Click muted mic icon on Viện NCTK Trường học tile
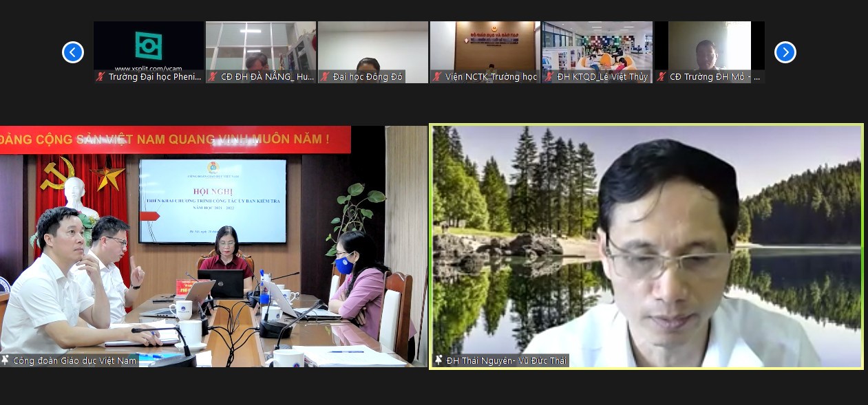Screen dimensions: 868x405 click(x=437, y=77)
